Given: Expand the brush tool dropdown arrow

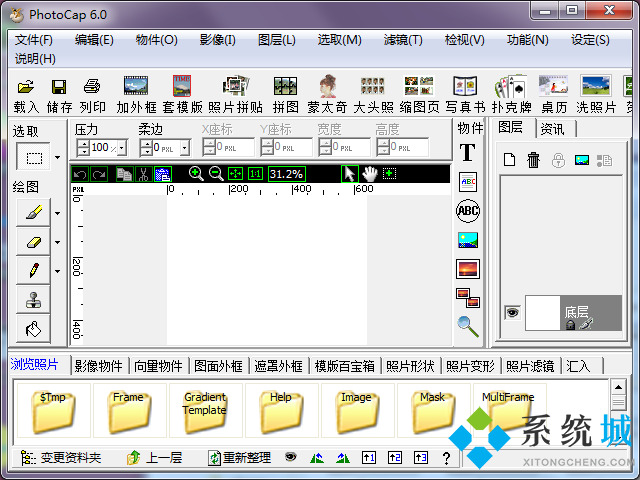Looking at the screenshot, I should (x=58, y=213).
